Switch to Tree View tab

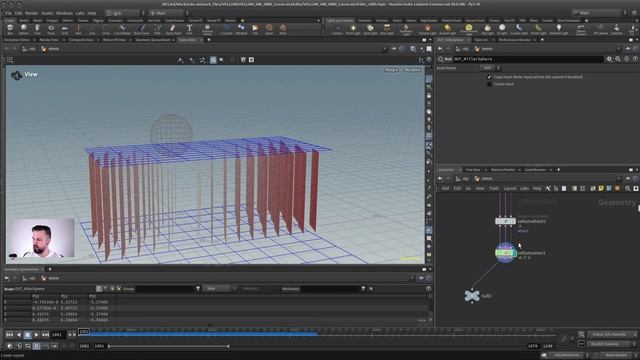point(473,170)
